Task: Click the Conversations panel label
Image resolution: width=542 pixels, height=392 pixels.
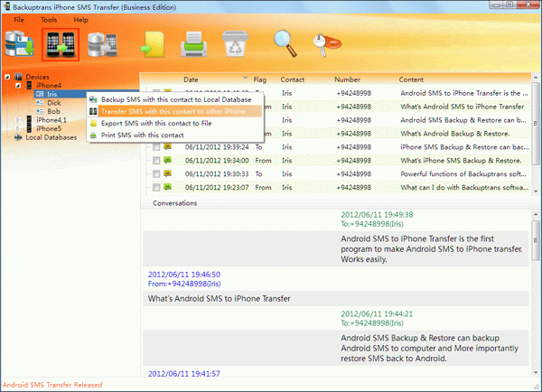Action: click(175, 203)
